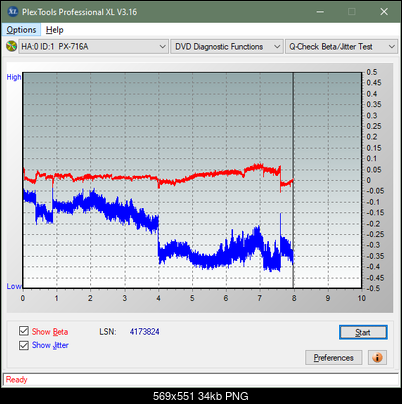Open the Preferences dialog
The width and height of the screenshot is (402, 404).
[x=334, y=358]
